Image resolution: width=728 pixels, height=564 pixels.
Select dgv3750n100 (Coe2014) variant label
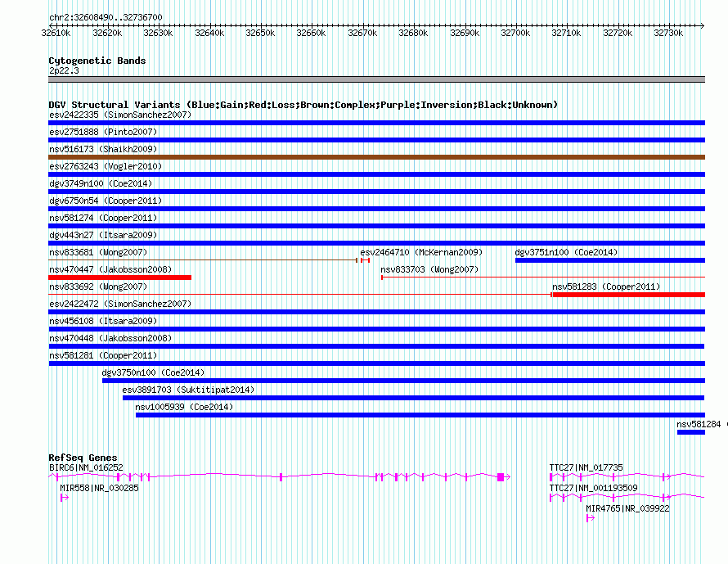pos(153,372)
